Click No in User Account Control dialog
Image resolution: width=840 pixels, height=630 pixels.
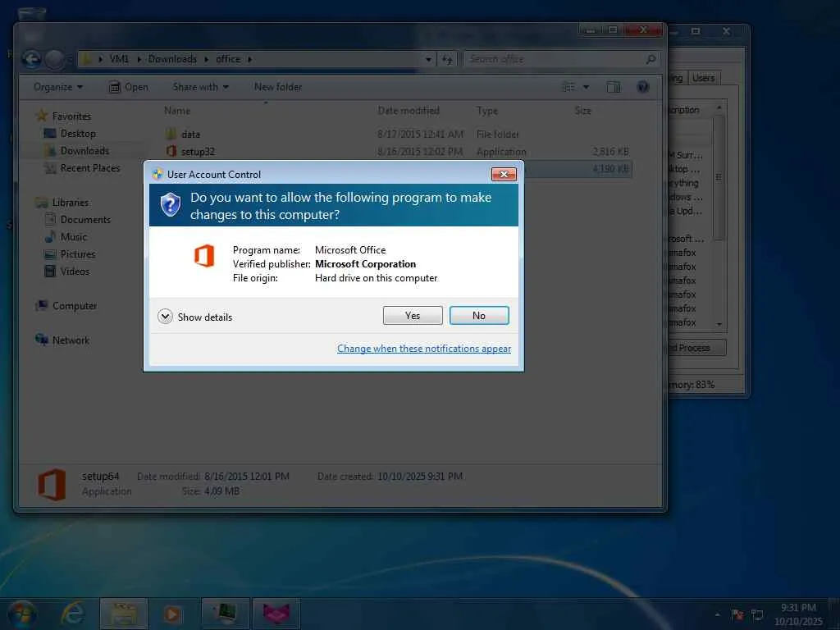pyautogui.click(x=479, y=316)
